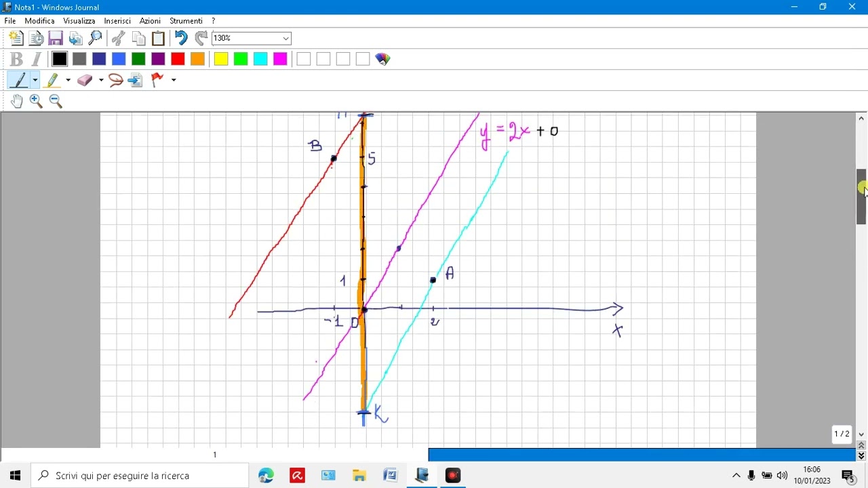The height and width of the screenshot is (488, 868).
Task: Open the recent notes icon with clock
Action: pos(36,39)
